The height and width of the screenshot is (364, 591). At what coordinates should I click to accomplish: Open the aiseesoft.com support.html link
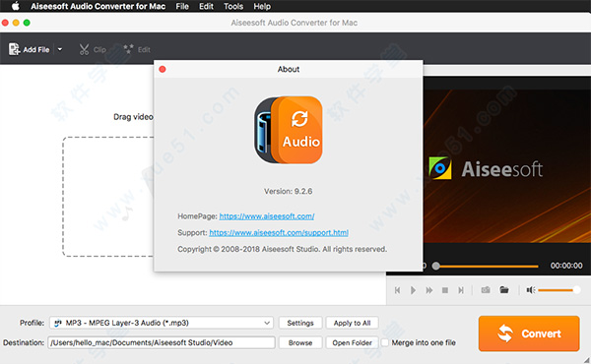[x=279, y=232]
